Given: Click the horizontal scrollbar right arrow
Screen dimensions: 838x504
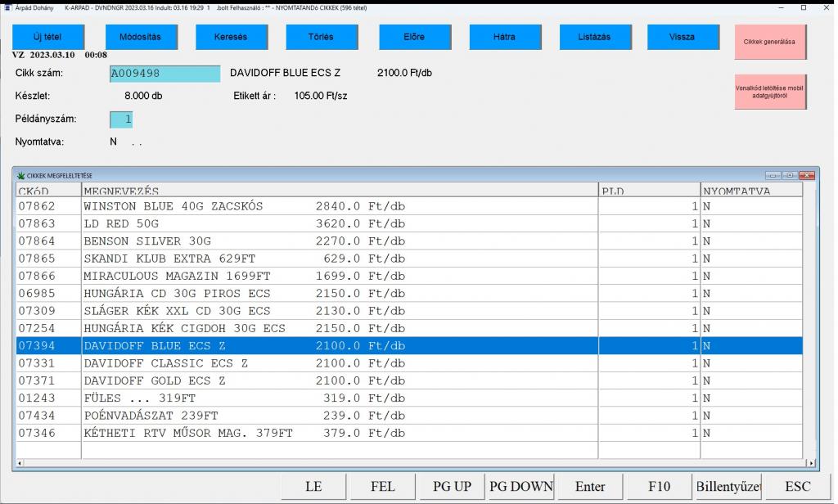Looking at the screenshot, I should tap(811, 463).
